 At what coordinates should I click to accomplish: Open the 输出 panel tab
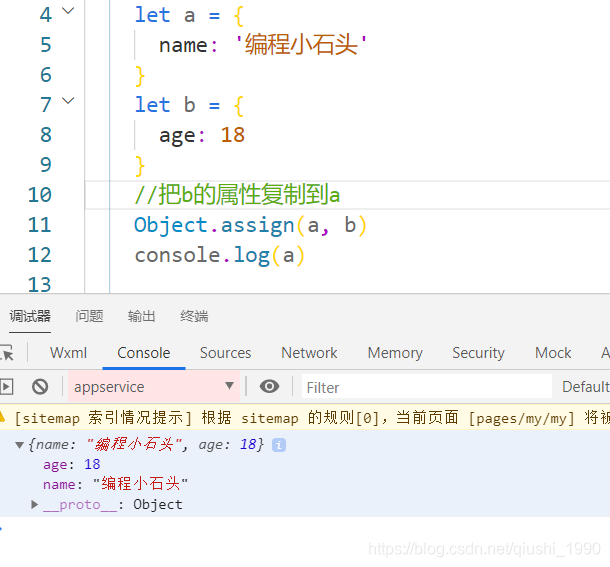point(141,316)
